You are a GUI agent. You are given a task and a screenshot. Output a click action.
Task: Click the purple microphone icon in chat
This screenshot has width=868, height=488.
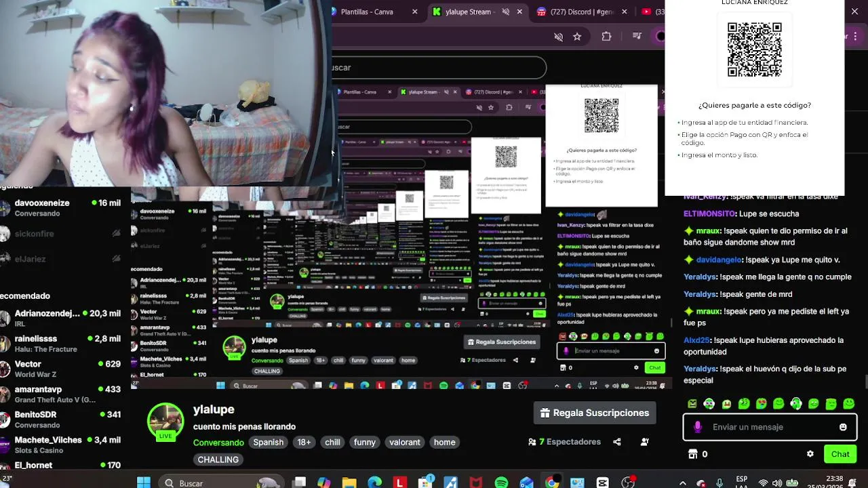(698, 427)
